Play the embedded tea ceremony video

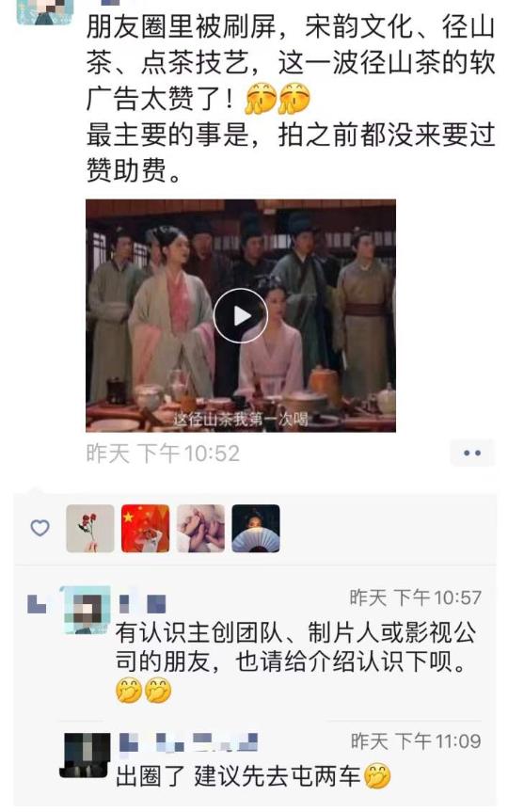[x=240, y=315]
